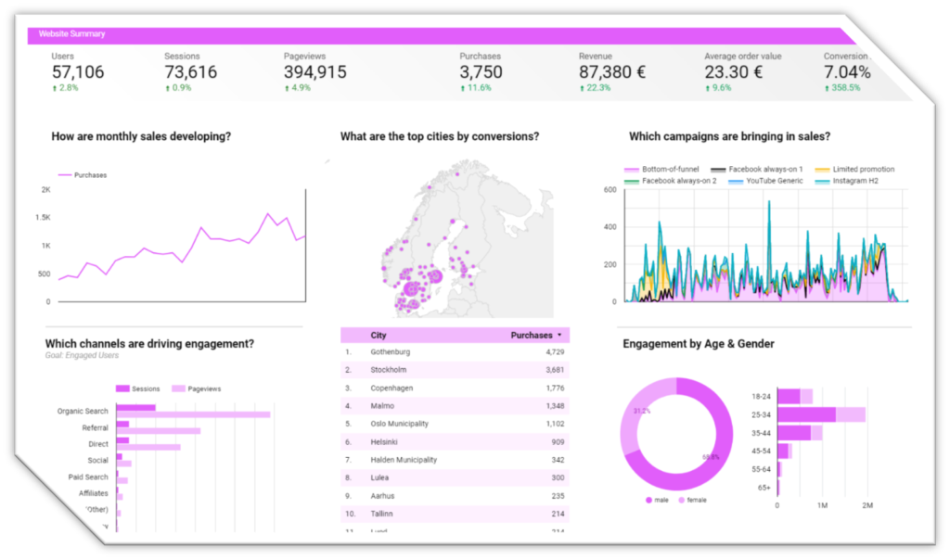
Task: Click the Lulea table row
Action: click(455, 477)
